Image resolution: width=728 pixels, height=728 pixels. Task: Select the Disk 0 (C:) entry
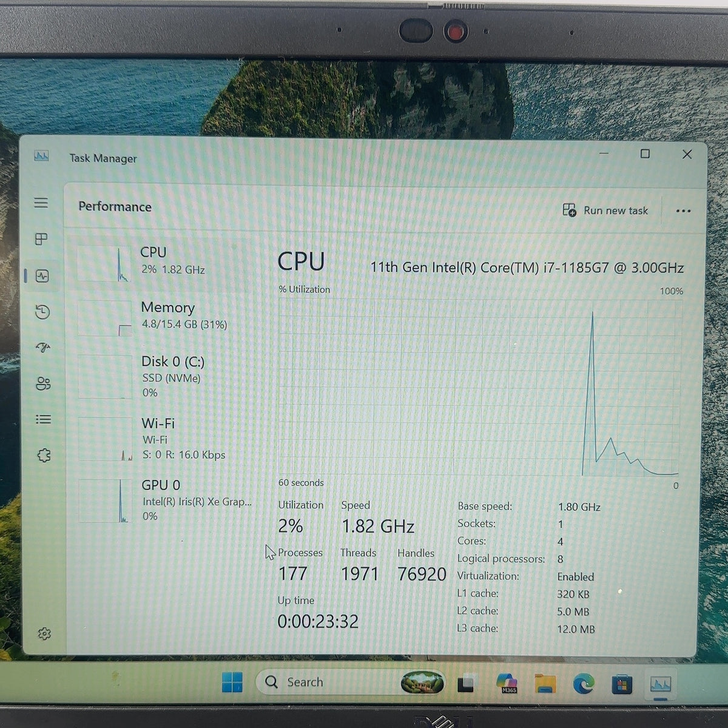click(164, 377)
